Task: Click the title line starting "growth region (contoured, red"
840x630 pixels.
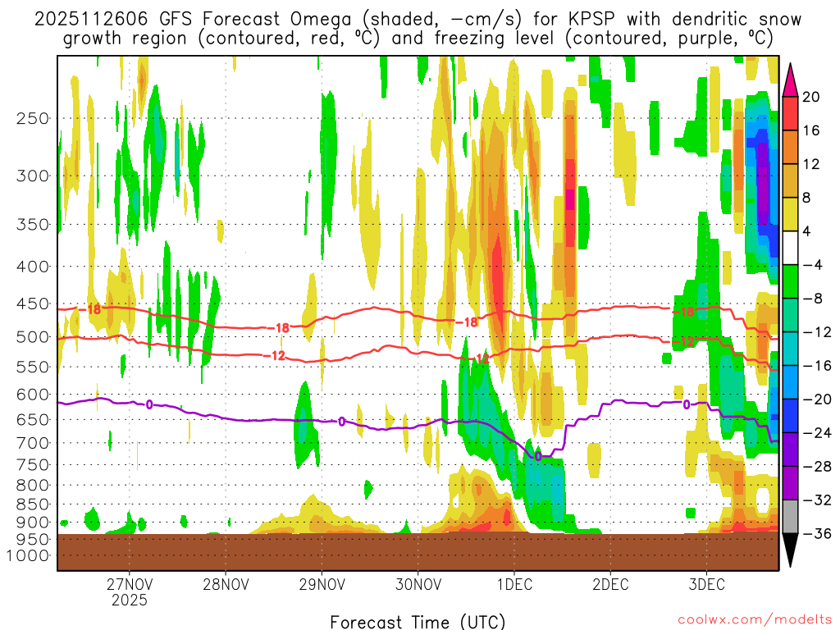Action: pos(418,39)
